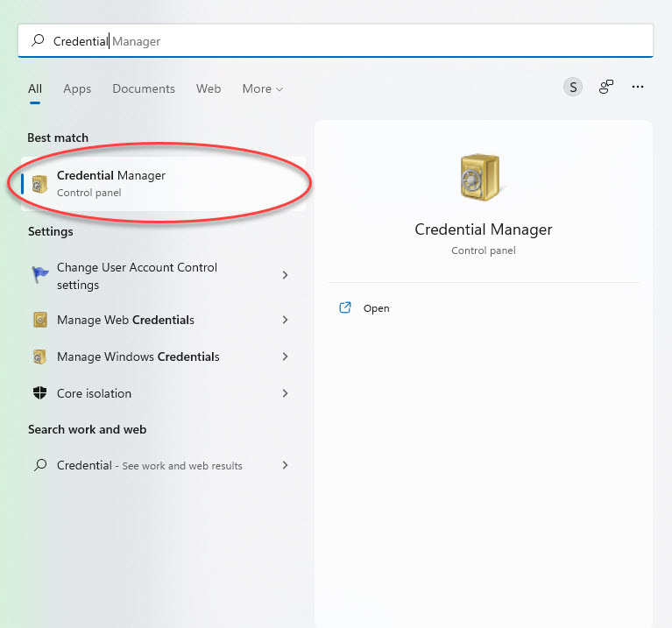This screenshot has width=672, height=628.
Task: Click the Settings section heading
Action: click(51, 231)
